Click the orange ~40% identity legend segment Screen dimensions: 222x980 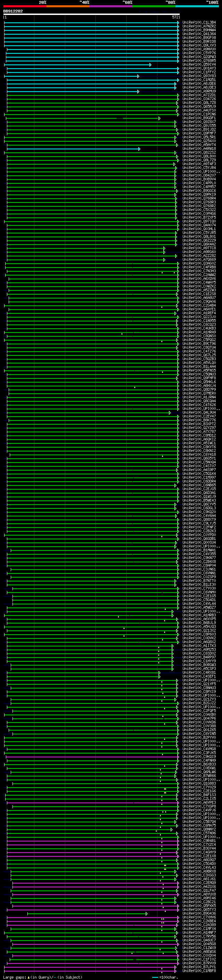point(68,6)
